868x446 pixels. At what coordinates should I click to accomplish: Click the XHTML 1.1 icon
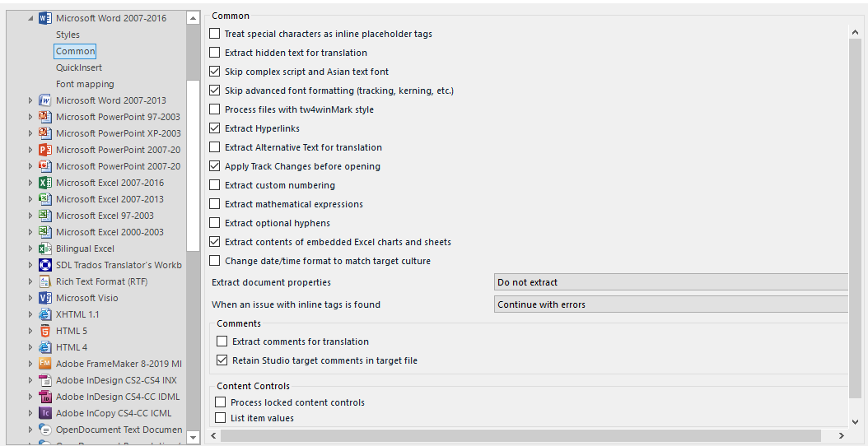(45, 314)
